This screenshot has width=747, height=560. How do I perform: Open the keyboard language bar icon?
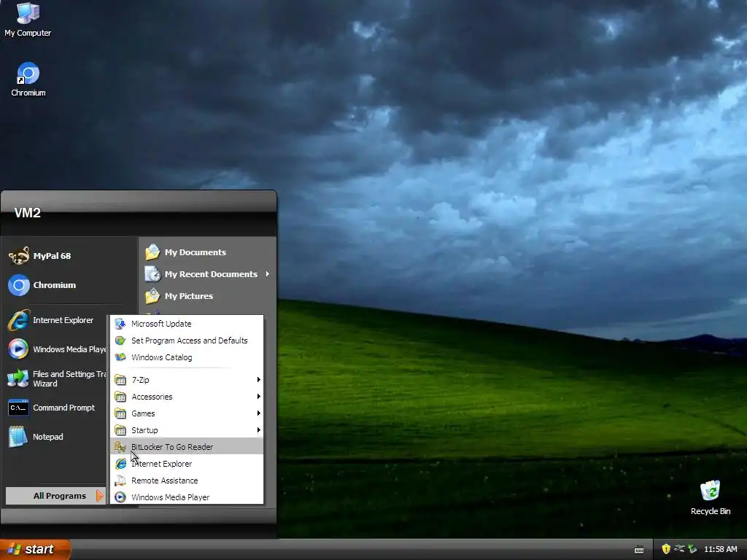click(x=639, y=550)
